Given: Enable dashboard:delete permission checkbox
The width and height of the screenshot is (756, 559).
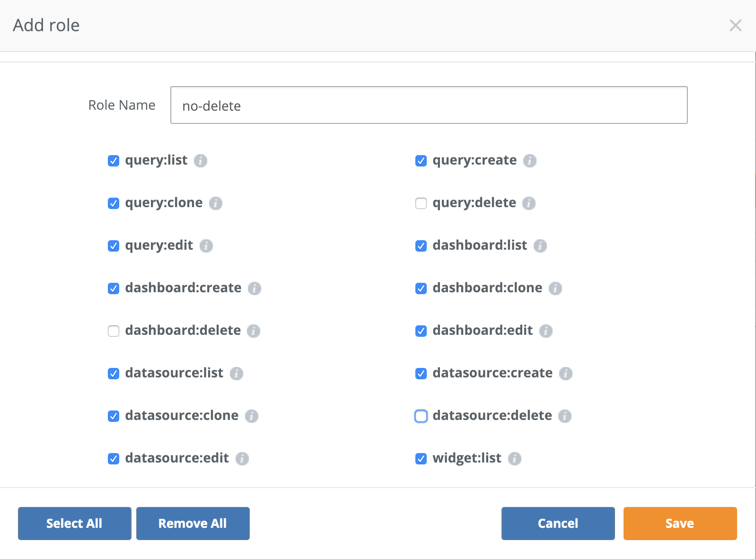Looking at the screenshot, I should [x=114, y=331].
